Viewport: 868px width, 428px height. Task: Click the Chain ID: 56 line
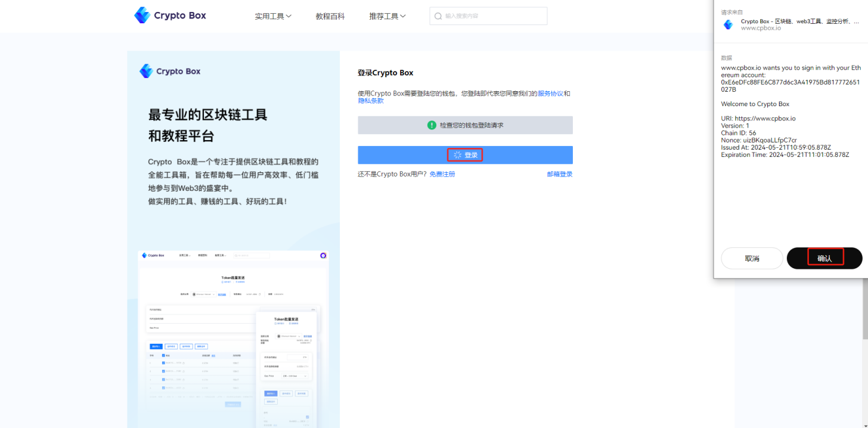coord(739,133)
